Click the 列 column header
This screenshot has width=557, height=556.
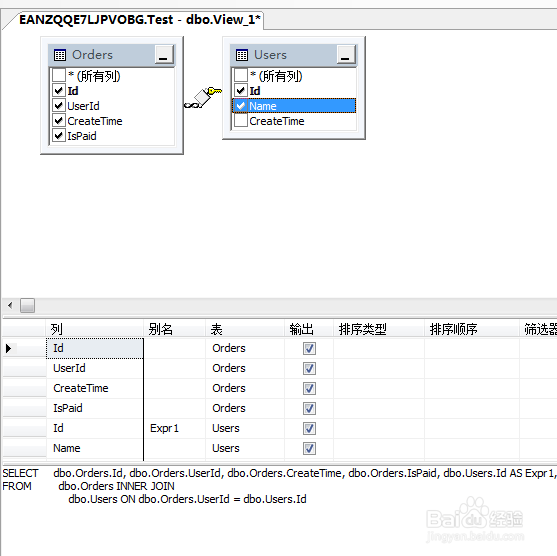coord(94,329)
